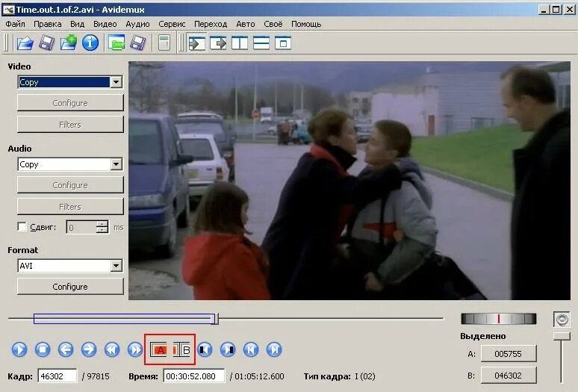Open the Своё menu
Image resolution: width=578 pixels, height=392 pixels.
[x=273, y=24]
